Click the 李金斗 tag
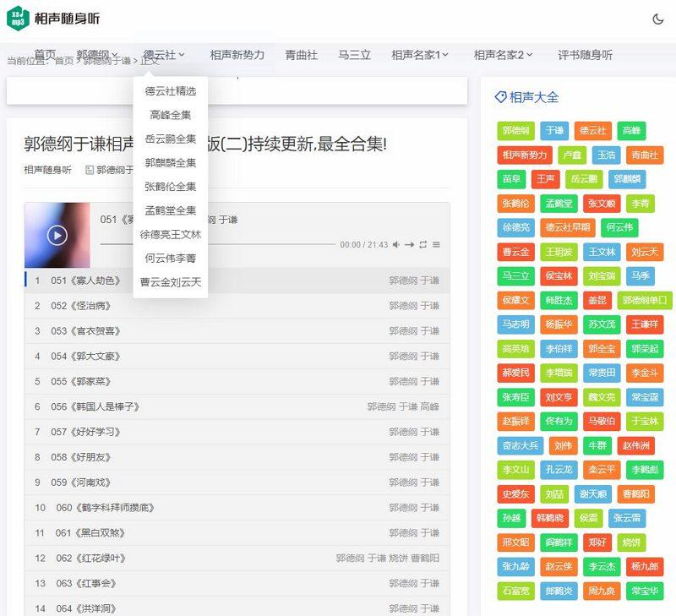The width and height of the screenshot is (676, 616). (645, 373)
